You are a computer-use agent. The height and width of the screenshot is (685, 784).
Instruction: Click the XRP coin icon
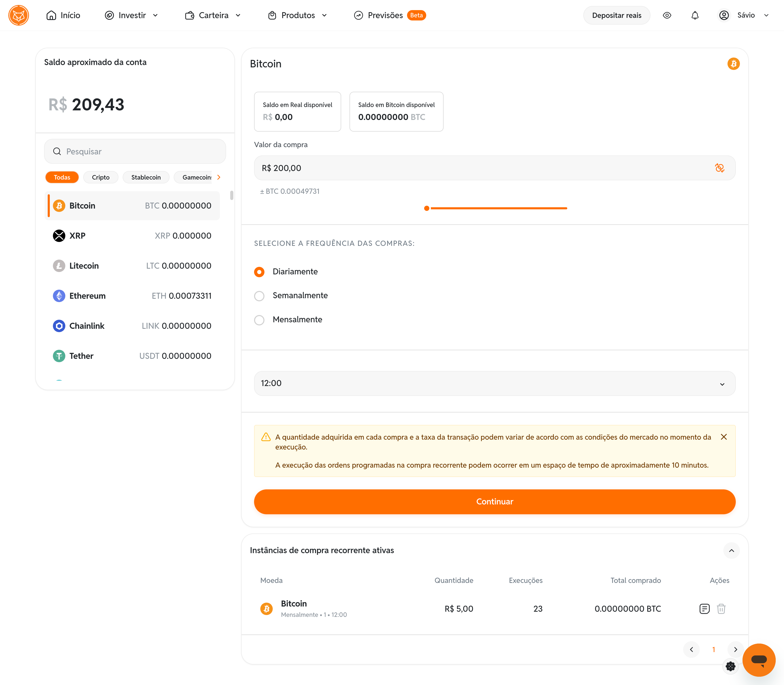pyautogui.click(x=59, y=236)
